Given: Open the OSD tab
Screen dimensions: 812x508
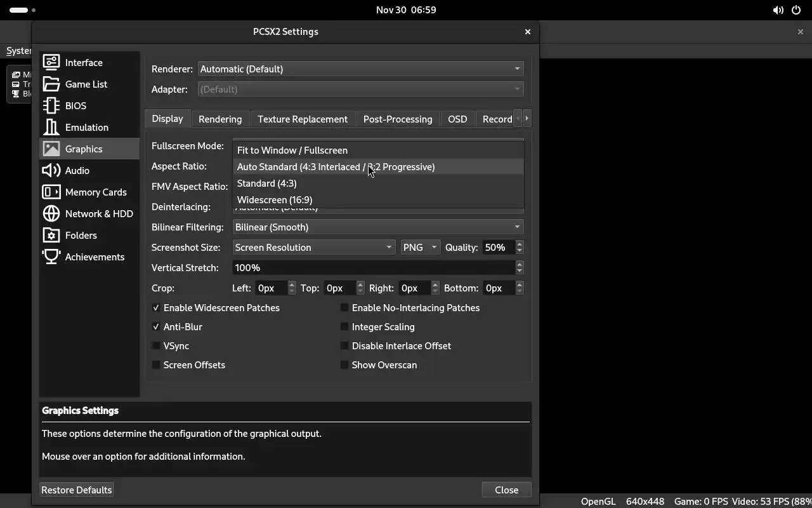Looking at the screenshot, I should 457,119.
